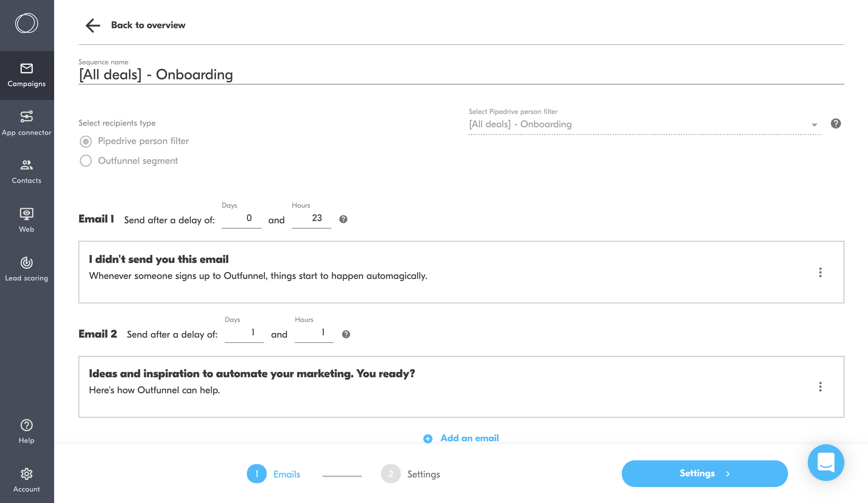
Task: Open the App connector icon
Action: click(x=27, y=116)
